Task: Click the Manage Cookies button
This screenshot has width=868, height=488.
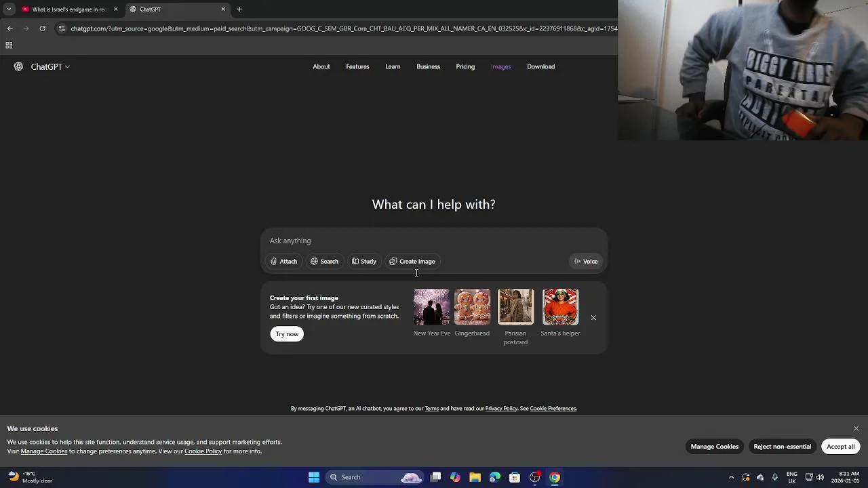Action: point(714,447)
